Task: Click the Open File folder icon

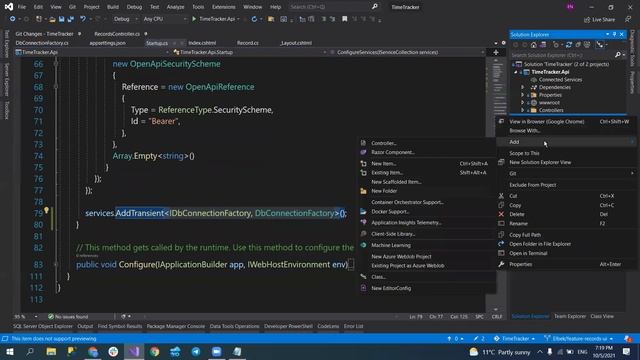Action: point(52,19)
